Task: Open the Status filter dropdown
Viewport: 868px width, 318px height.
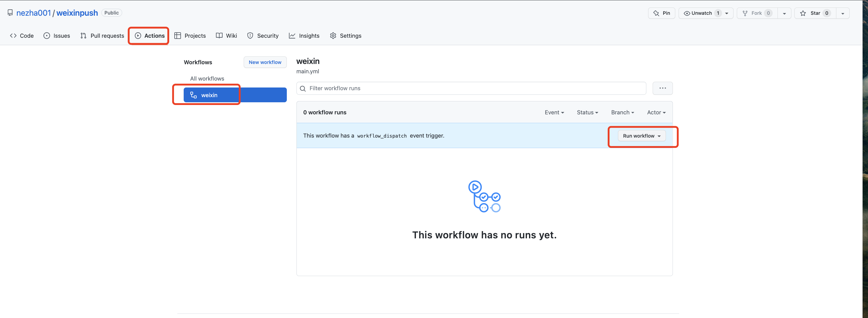Action: (x=587, y=112)
